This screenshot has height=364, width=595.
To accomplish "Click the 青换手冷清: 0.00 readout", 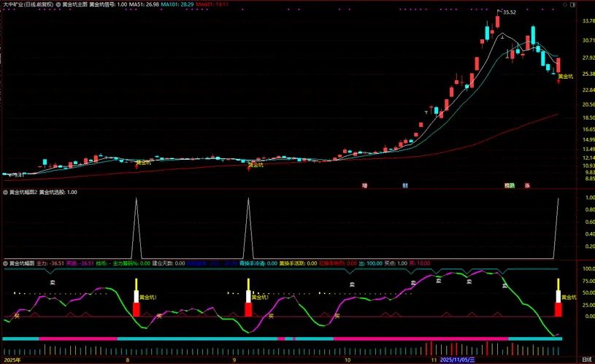I will coord(258,263).
